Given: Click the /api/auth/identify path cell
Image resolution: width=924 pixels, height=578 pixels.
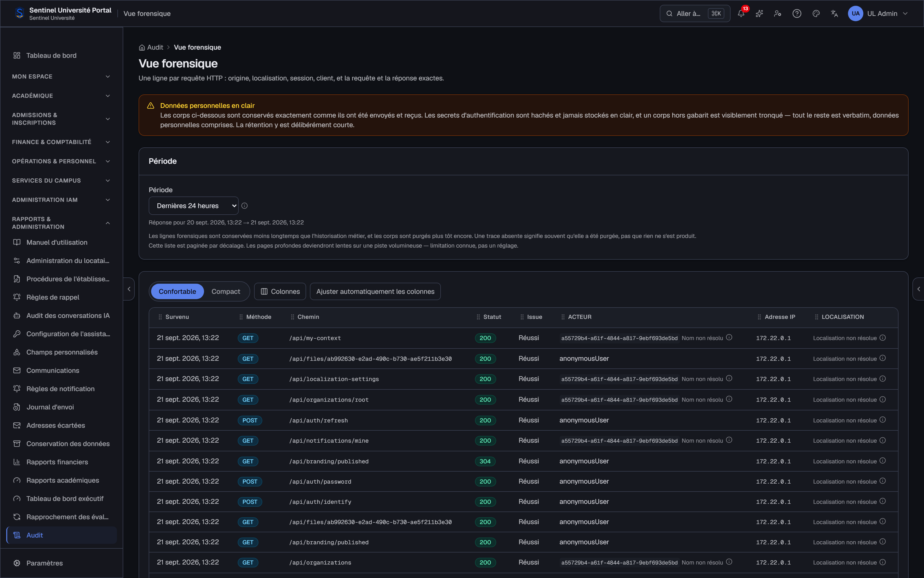Looking at the screenshot, I should (x=320, y=502).
